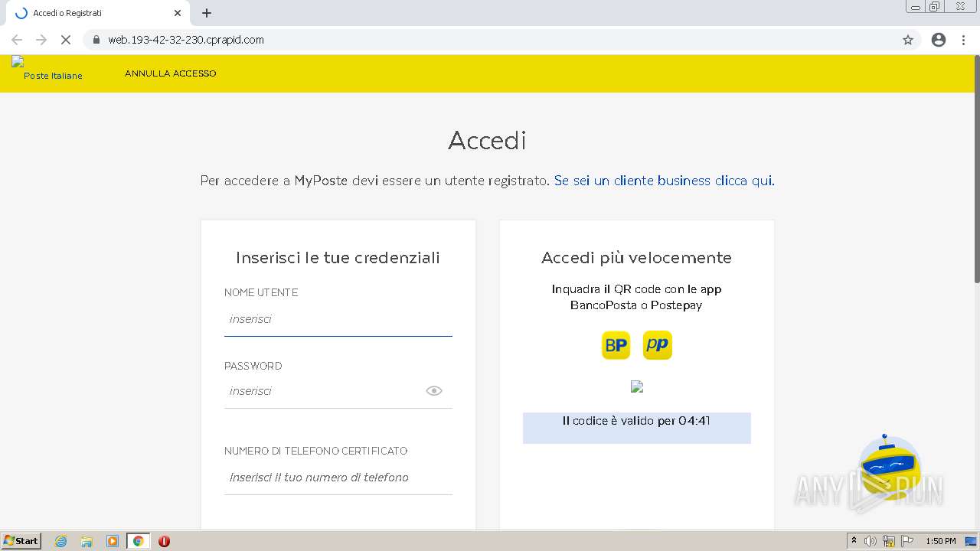Stop loading the page

tap(66, 40)
